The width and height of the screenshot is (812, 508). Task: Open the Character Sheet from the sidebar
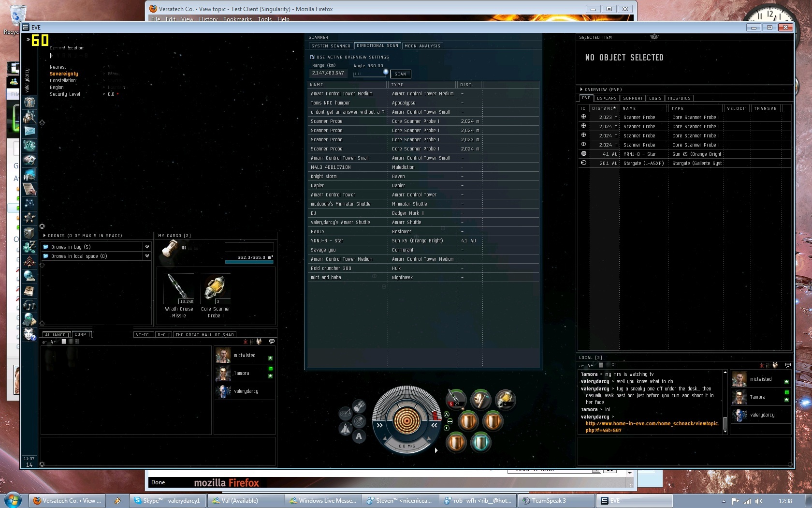(x=29, y=102)
